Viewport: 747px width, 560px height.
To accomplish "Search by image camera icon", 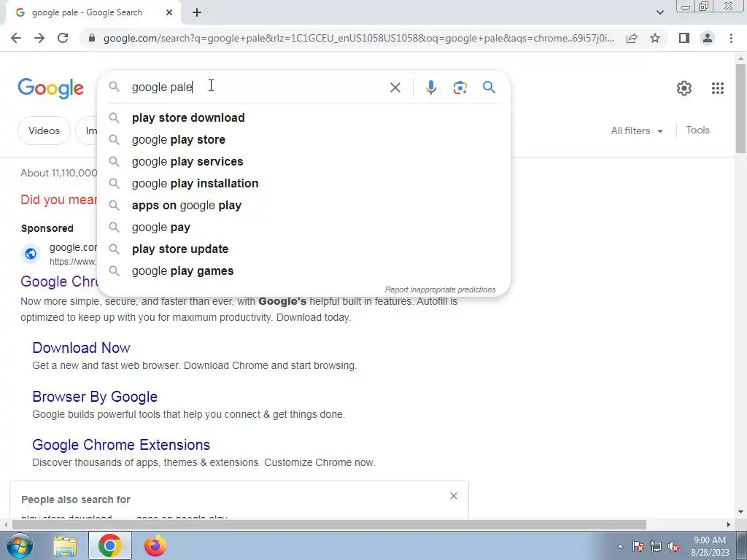I will 460,87.
